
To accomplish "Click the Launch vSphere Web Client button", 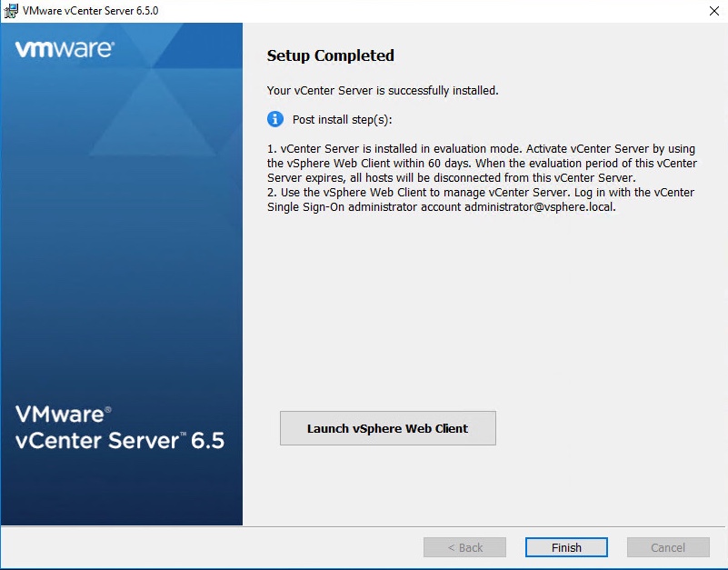I will click(387, 428).
